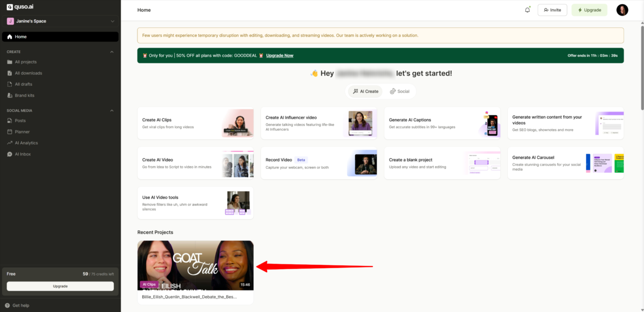Viewport: 644px width, 312px height.
Task: Switch to the AI Create tab
Action: coord(365,91)
